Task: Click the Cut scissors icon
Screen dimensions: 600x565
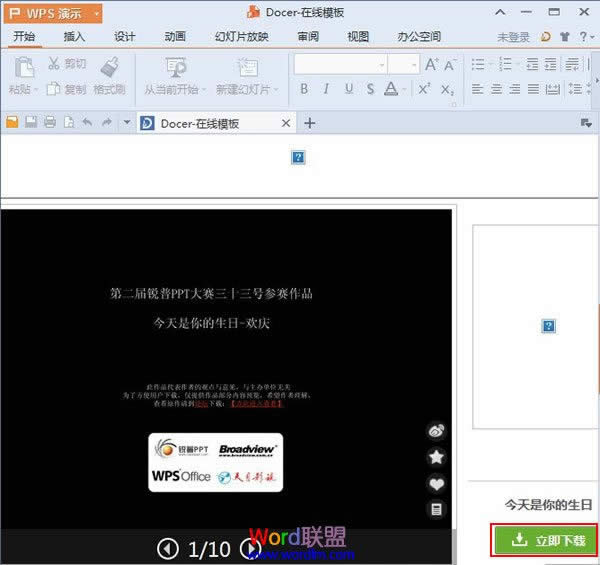Action: (54, 64)
